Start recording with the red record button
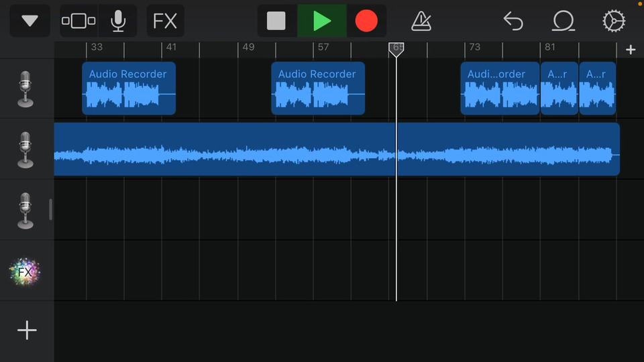Viewport: 644px width, 362px height. tap(366, 21)
